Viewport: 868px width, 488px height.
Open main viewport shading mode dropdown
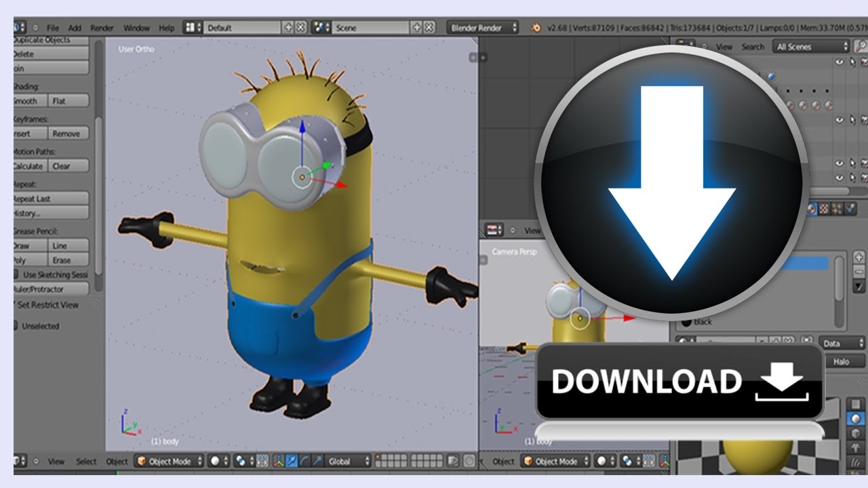(x=218, y=462)
